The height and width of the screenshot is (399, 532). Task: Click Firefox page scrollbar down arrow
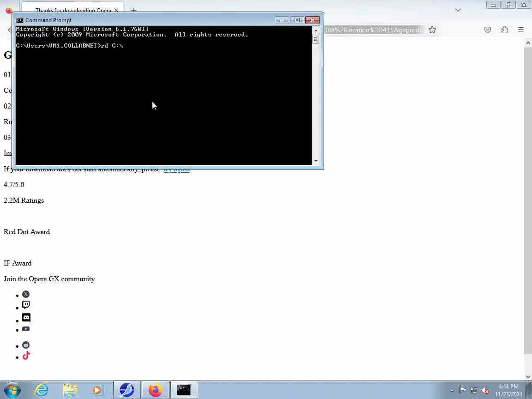[x=528, y=377]
